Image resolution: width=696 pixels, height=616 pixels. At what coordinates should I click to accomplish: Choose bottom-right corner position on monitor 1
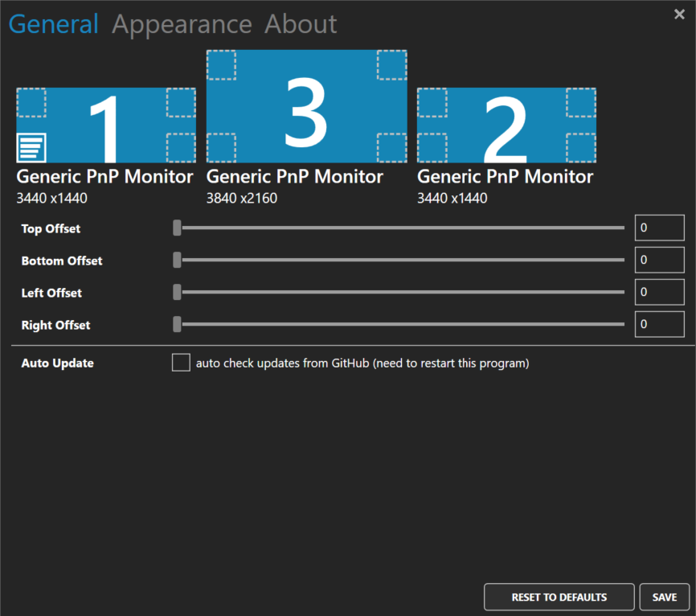tap(181, 147)
